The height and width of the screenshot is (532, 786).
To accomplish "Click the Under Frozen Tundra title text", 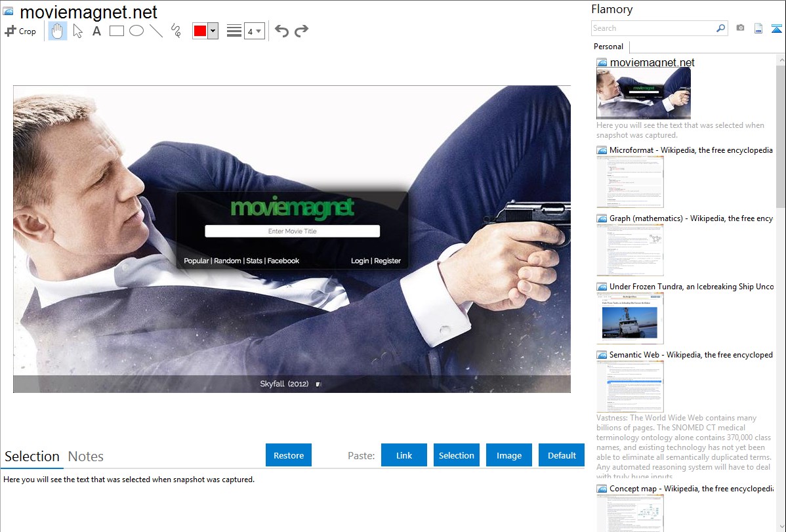I will [x=692, y=286].
